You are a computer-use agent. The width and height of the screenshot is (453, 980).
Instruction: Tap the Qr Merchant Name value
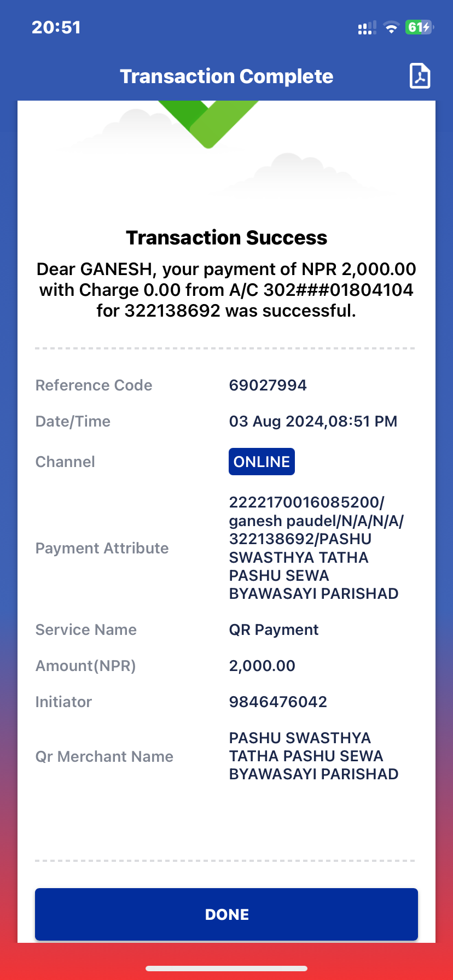click(x=313, y=756)
